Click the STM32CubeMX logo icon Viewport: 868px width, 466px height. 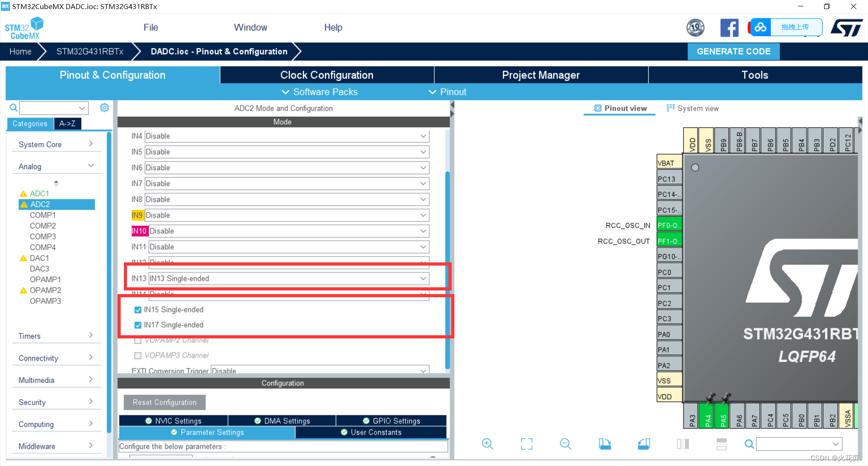pos(24,28)
